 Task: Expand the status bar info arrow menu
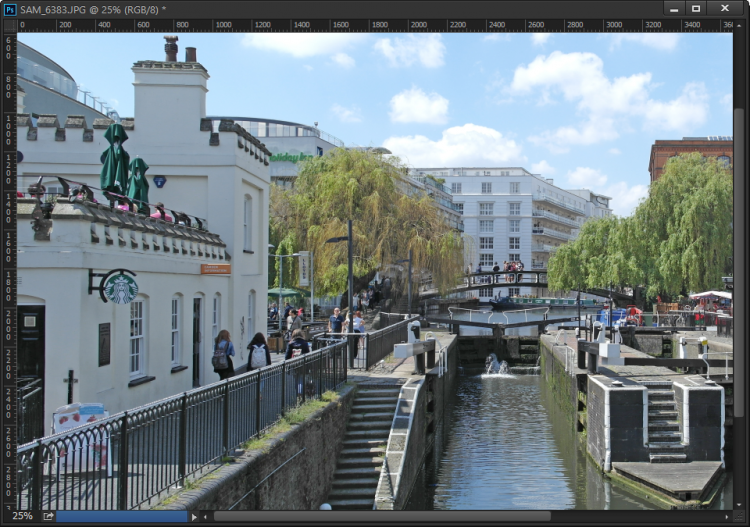click(194, 516)
